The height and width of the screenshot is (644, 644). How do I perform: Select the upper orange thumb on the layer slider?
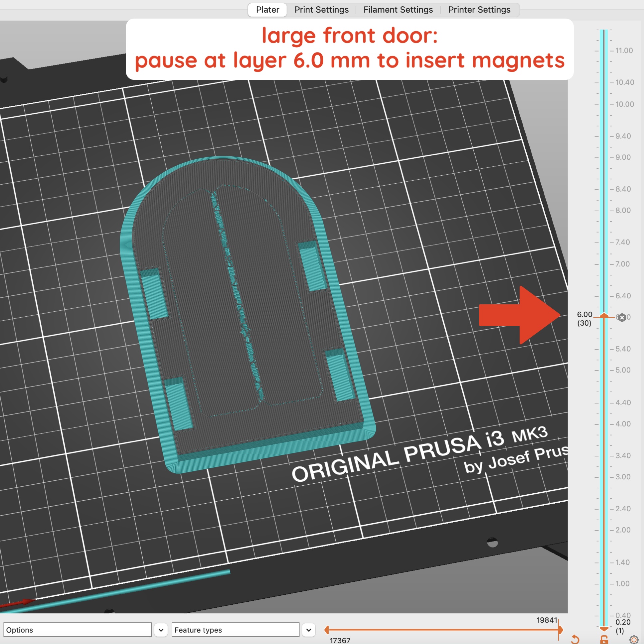604,315
